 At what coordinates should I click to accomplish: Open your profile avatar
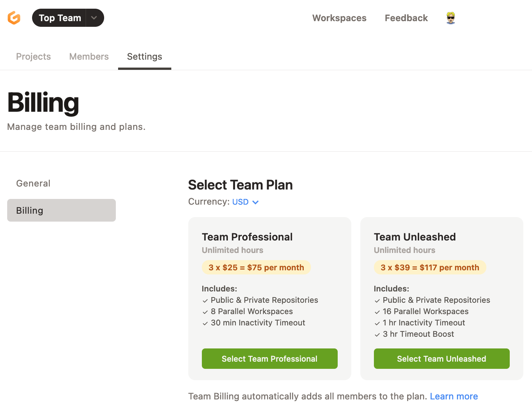pyautogui.click(x=450, y=17)
